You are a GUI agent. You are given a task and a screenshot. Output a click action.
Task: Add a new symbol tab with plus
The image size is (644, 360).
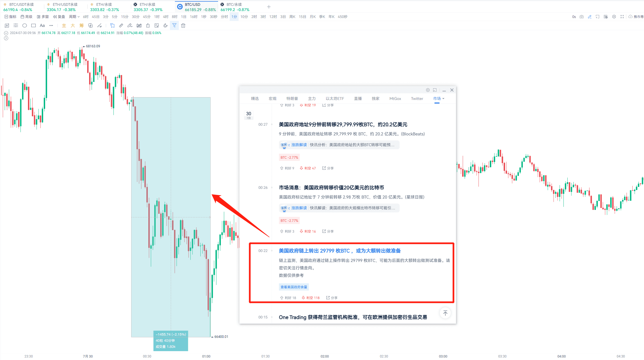(269, 7)
